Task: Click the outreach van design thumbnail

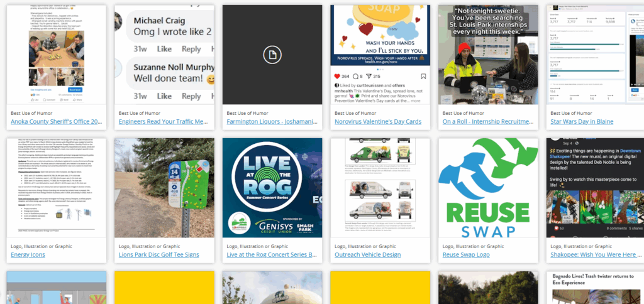Action: tap(380, 188)
